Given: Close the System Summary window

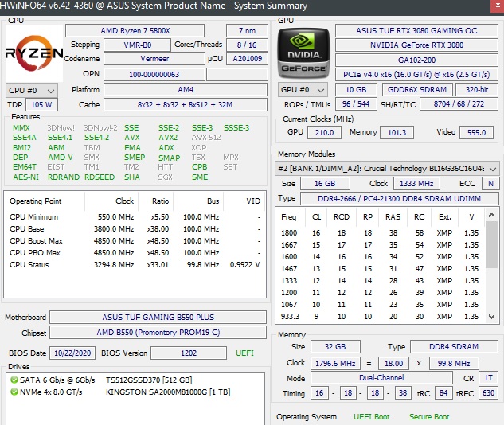Looking at the screenshot, I should tap(497, 6).
